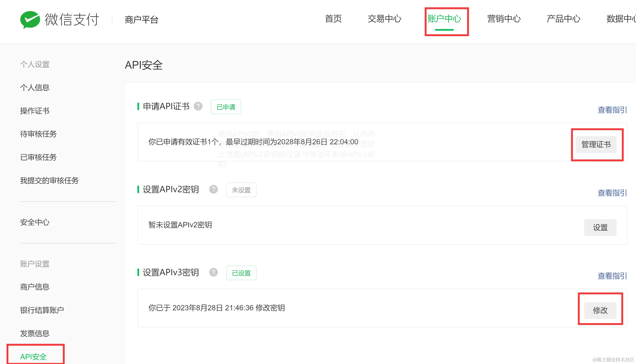Open 操作证书 sidebar item

tap(35, 111)
